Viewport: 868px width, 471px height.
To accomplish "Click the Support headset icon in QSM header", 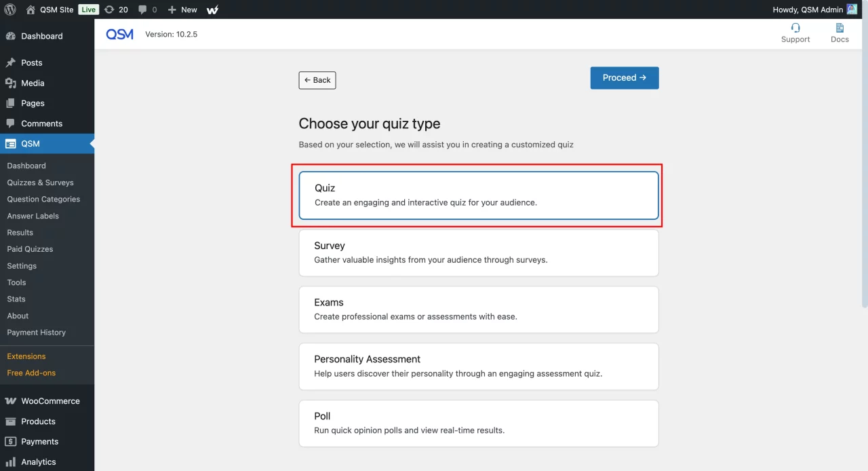I will pos(795,29).
